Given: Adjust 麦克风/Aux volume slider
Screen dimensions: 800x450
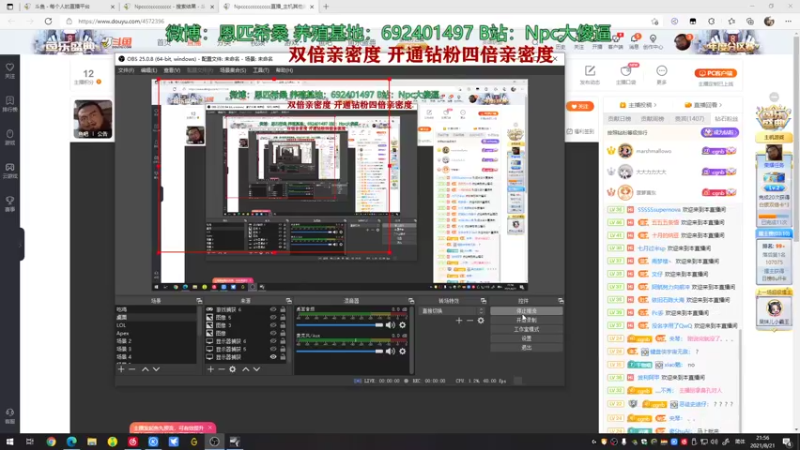Looking at the screenshot, I should (x=340, y=351).
